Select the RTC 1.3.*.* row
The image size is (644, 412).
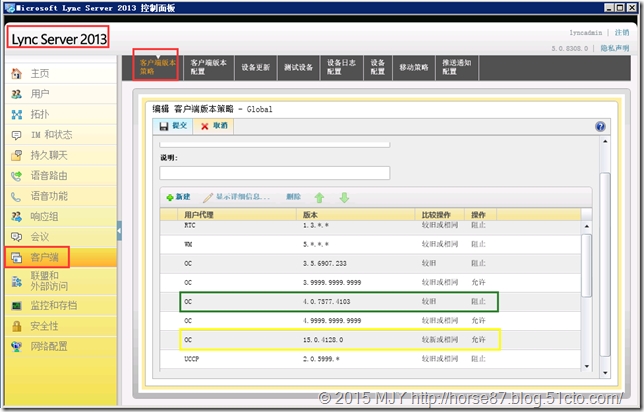click(370, 226)
